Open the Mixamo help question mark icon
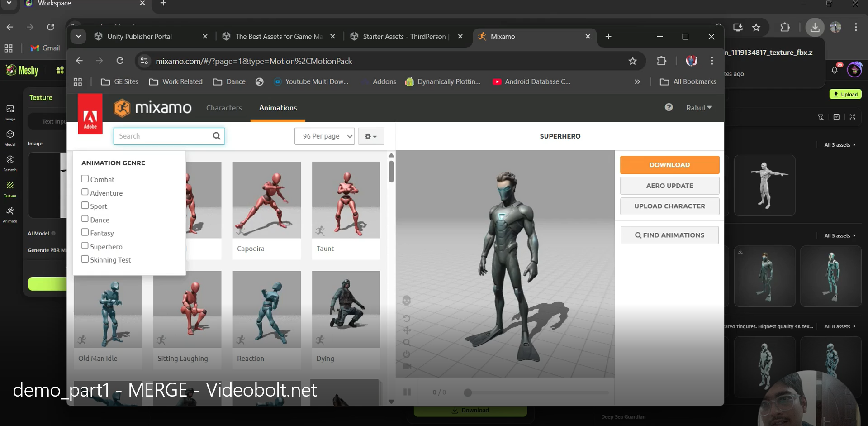The height and width of the screenshot is (426, 868). coord(669,107)
